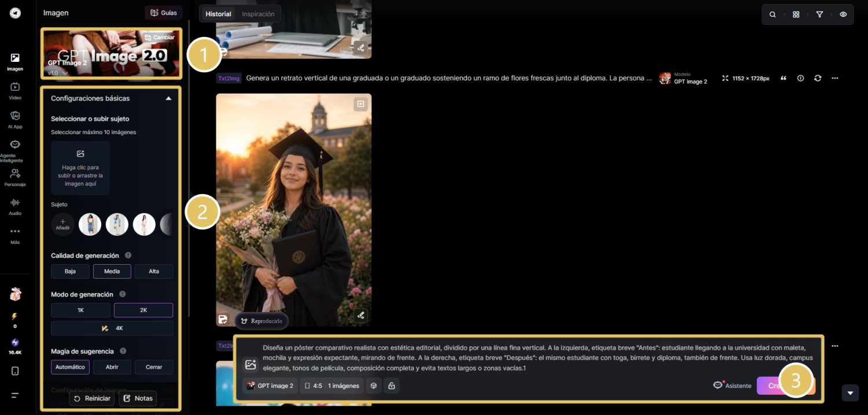868x415 pixels.
Task: Set generation quality to Baja
Action: 70,271
